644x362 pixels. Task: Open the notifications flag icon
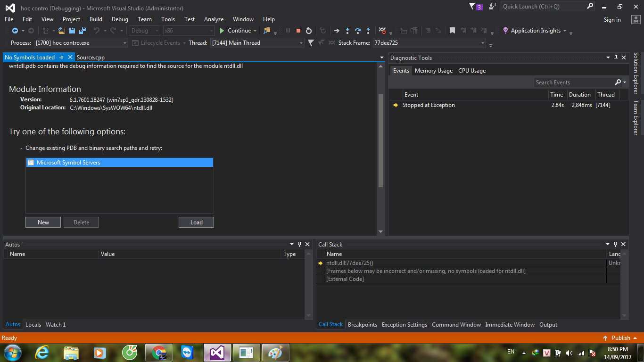click(x=472, y=7)
